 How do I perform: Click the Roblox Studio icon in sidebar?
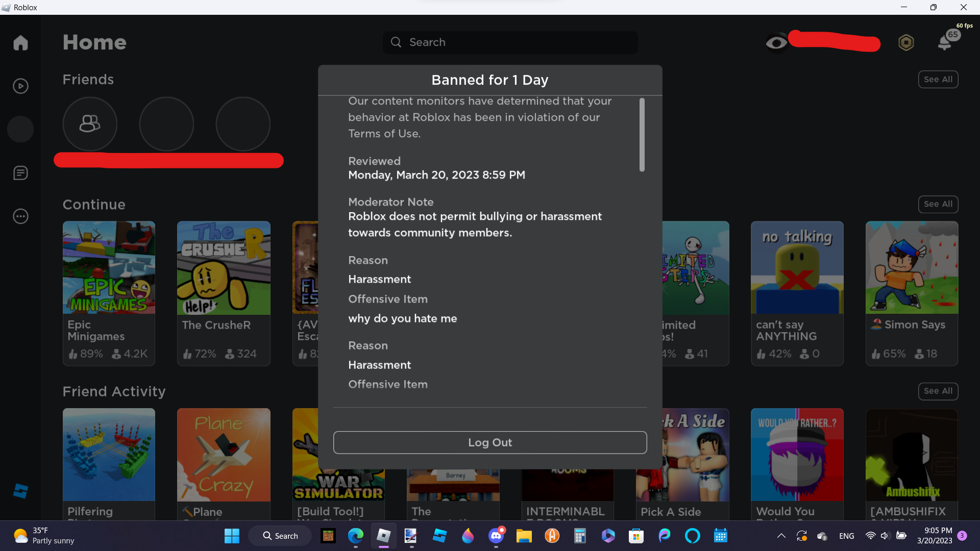coord(20,491)
